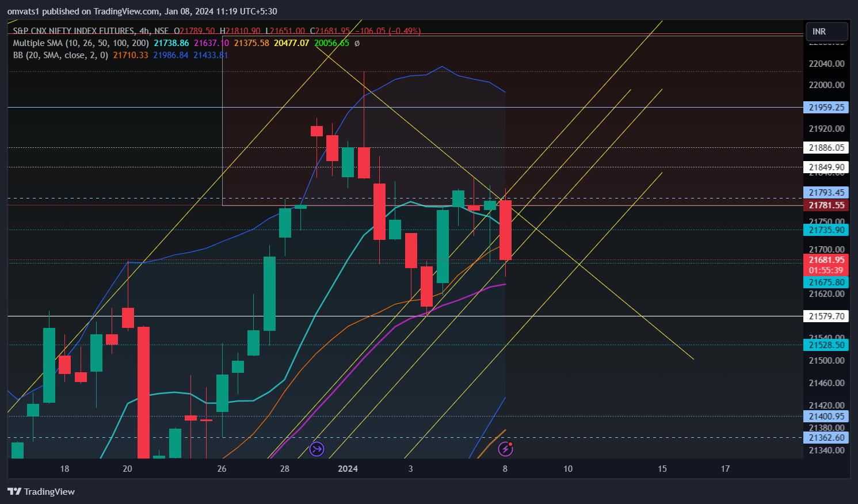Click the purple lightning-bolt icon above date 8
Viewport: 858px width, 504px height.
505,449
